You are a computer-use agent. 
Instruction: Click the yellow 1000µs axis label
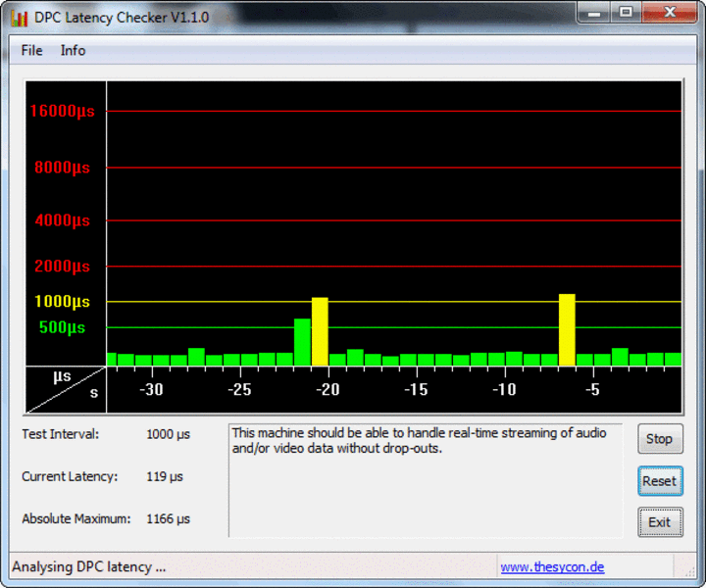(x=62, y=302)
